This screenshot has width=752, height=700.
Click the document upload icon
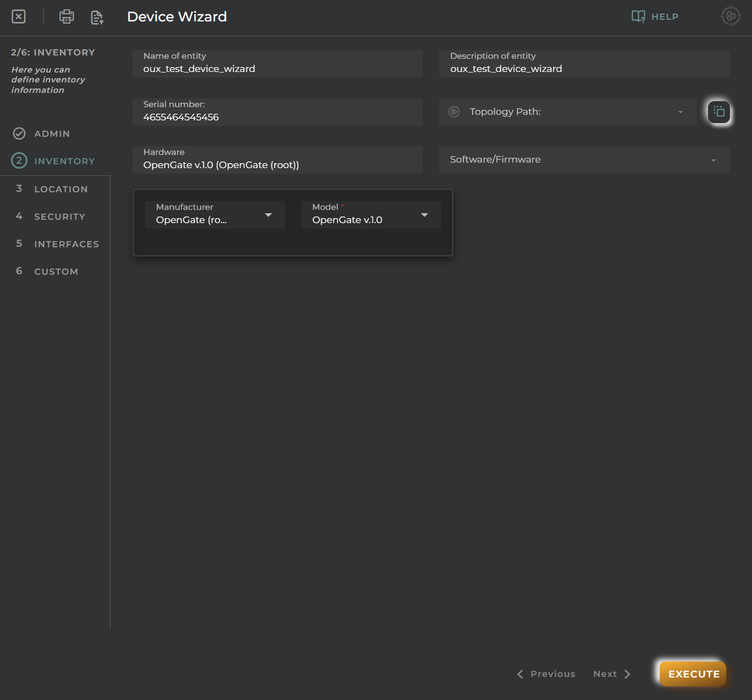97,18
